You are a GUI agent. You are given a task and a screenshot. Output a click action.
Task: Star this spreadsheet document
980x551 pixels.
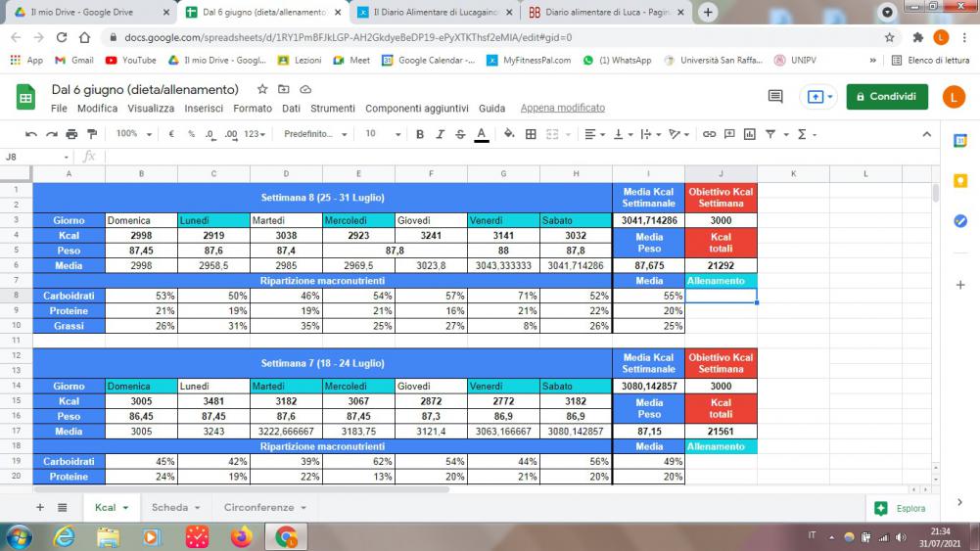point(261,89)
